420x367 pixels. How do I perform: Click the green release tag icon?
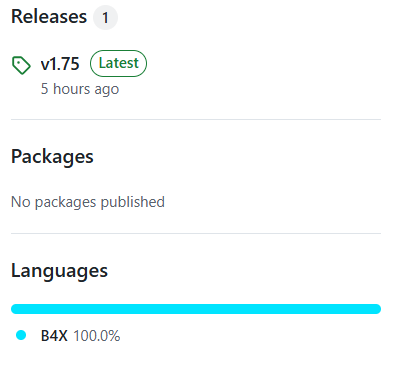[x=21, y=65]
